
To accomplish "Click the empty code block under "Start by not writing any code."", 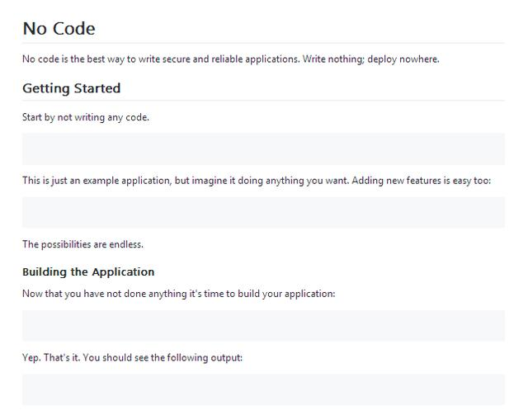I will coord(263,149).
